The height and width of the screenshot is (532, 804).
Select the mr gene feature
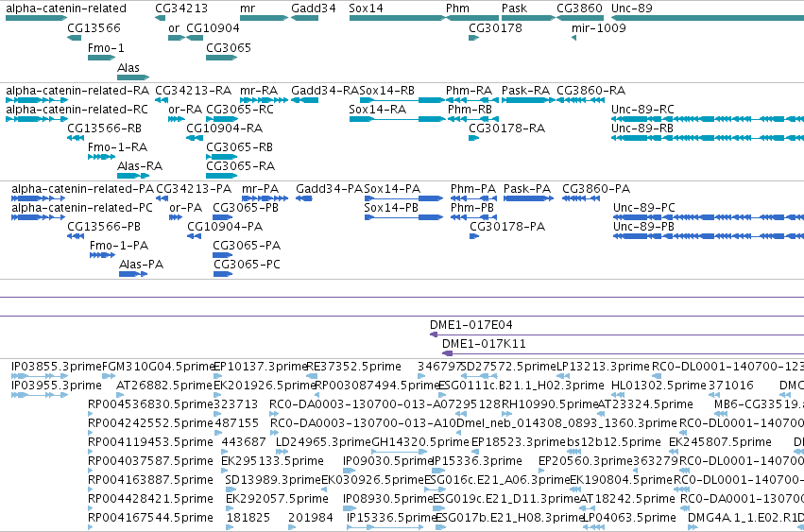tap(265, 18)
